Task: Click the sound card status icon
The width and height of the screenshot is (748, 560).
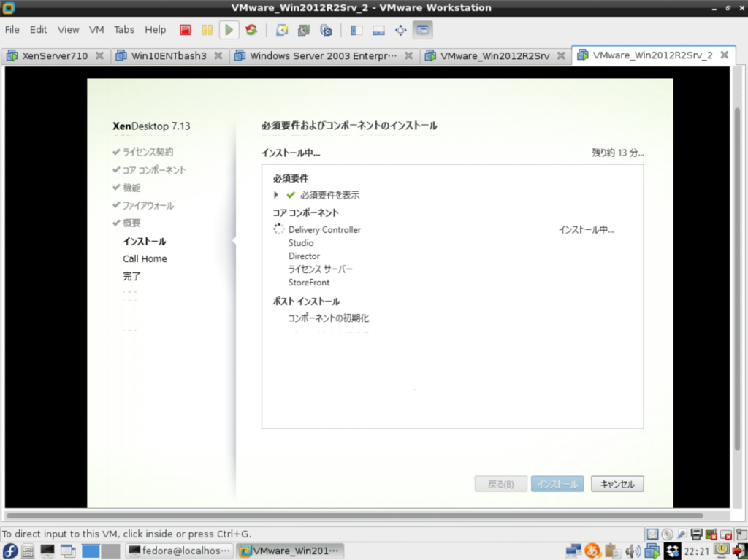Action: (711, 534)
